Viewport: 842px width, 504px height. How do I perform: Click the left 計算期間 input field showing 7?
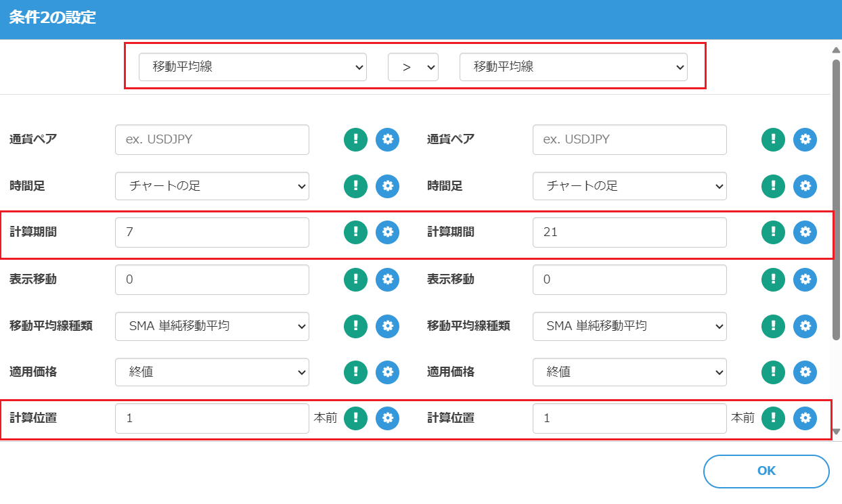[x=212, y=232]
